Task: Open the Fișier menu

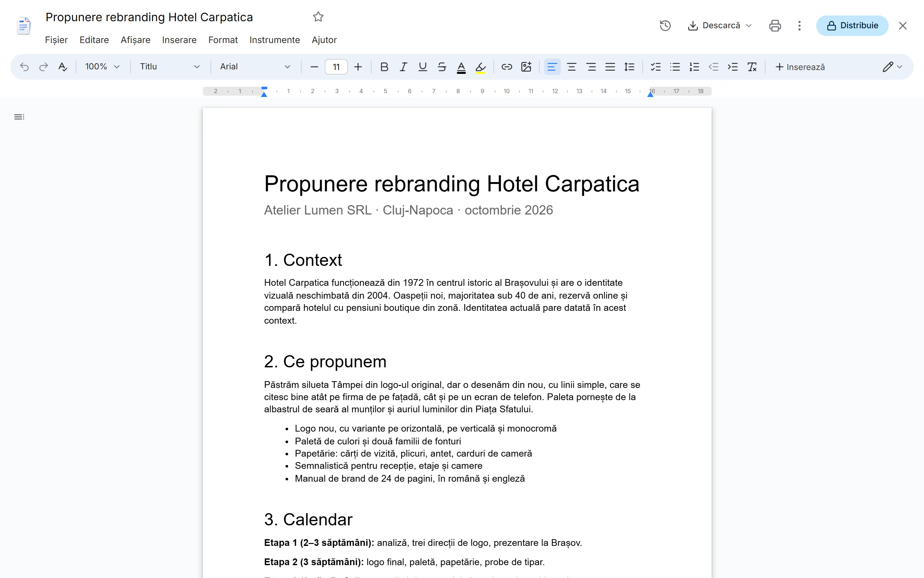Action: point(56,40)
